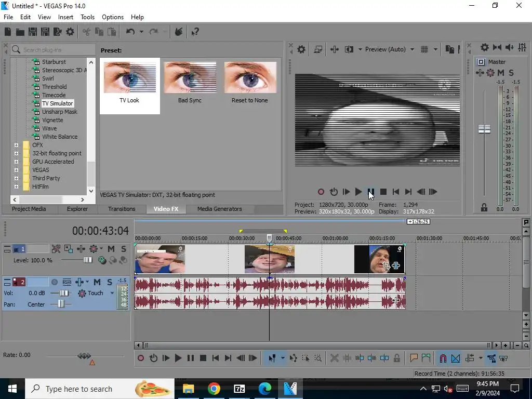The width and height of the screenshot is (532, 399).
Task: Click the Master volume fader handle
Action: [x=484, y=129]
